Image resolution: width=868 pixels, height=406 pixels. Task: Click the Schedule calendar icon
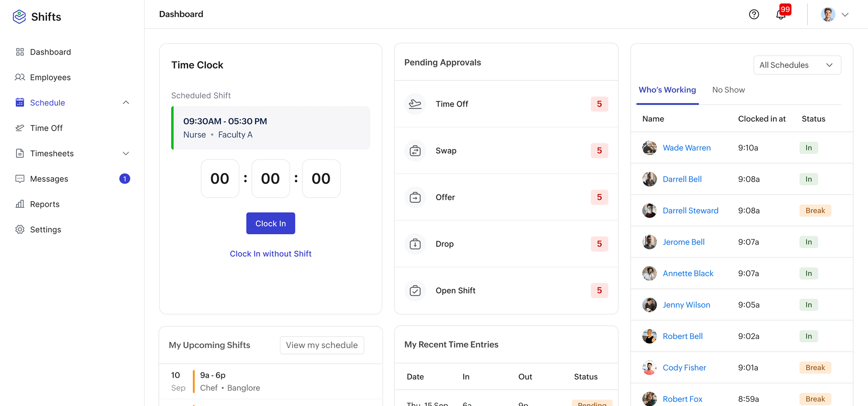(20, 102)
